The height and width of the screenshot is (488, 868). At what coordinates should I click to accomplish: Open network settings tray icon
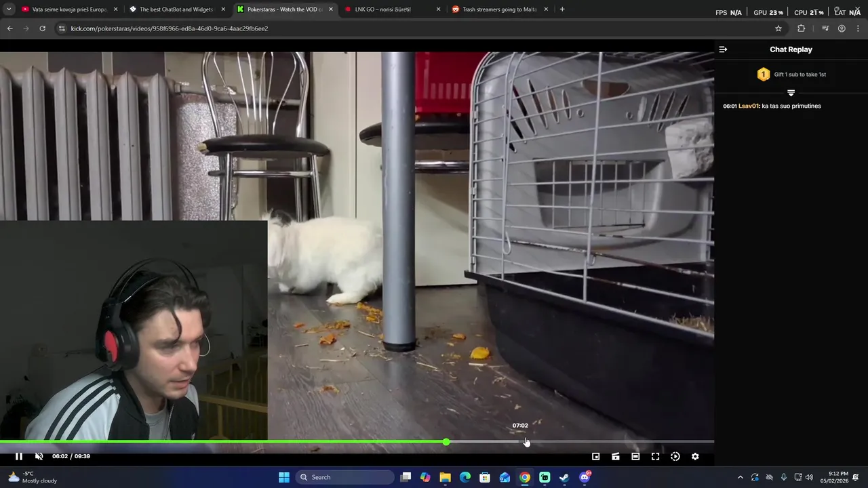[798, 477]
